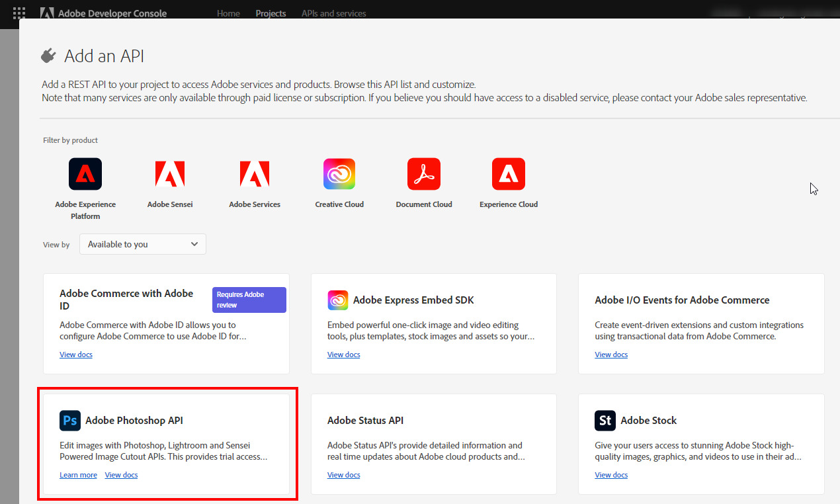
Task: Filter by Adobe Services product icon
Action: [x=255, y=175]
